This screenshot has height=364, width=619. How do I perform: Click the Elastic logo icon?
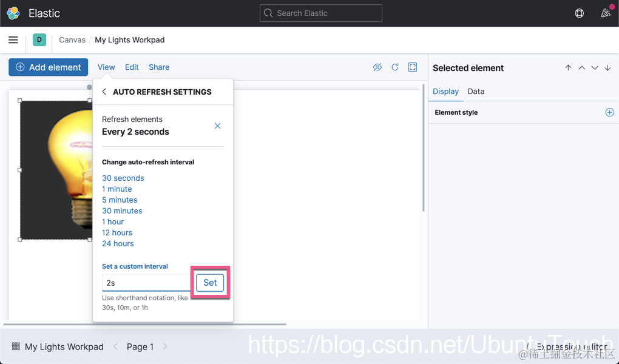(x=13, y=13)
